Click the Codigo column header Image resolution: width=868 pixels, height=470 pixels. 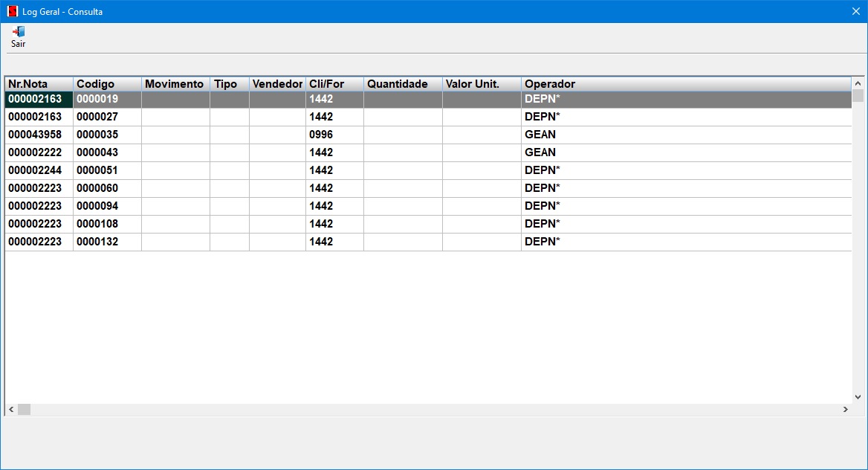(108, 84)
